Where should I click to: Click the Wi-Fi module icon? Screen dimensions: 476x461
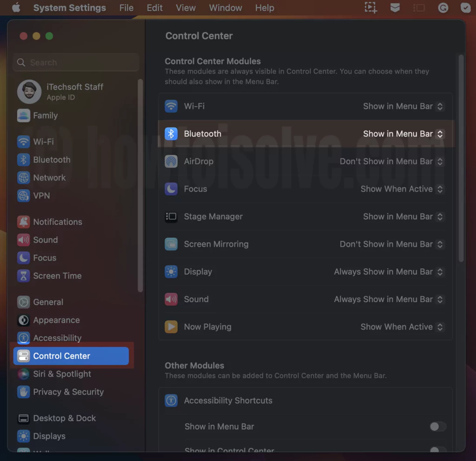[171, 106]
